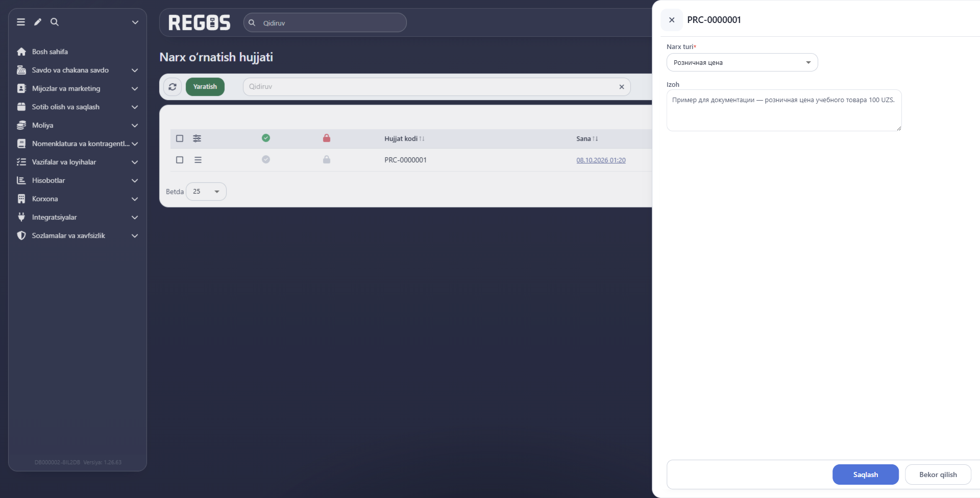Tick the select-all checkbox in table header
This screenshot has width=980, height=498.
pos(180,138)
